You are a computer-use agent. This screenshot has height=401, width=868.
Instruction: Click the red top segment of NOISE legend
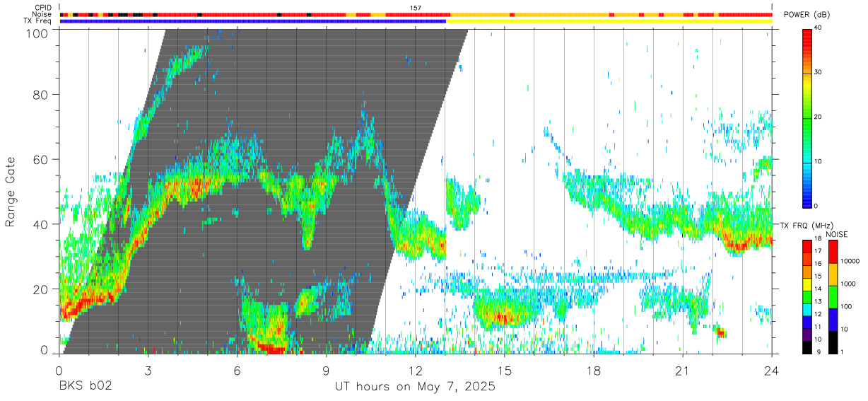click(x=834, y=251)
